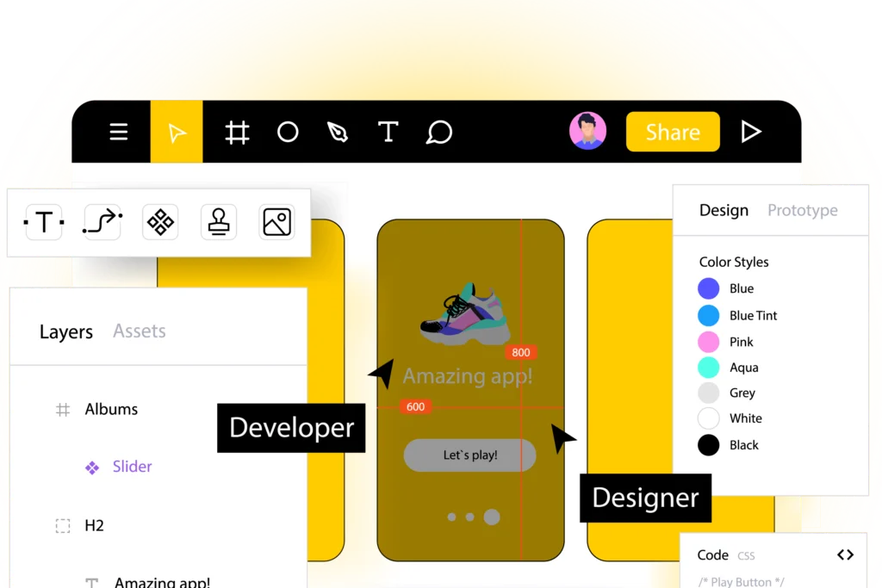Screen dimensions: 882x588
Task: Start the prototype Play preview
Action: 751,132
